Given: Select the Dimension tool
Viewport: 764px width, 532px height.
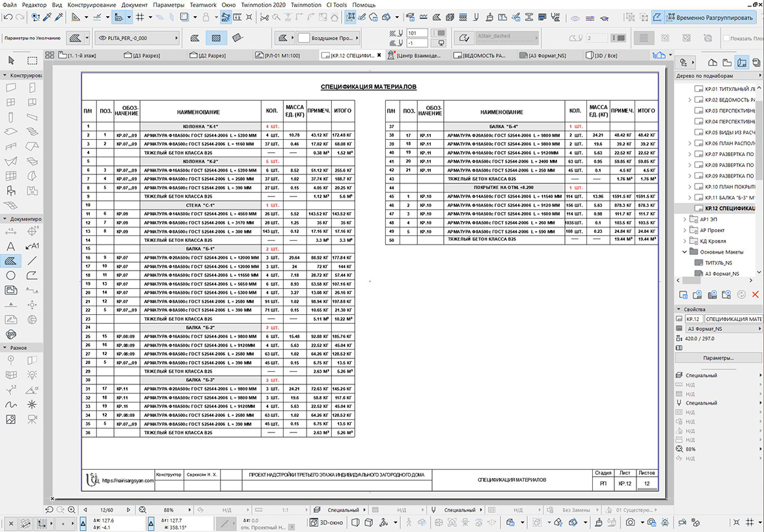Looking at the screenshot, I should point(10,232).
